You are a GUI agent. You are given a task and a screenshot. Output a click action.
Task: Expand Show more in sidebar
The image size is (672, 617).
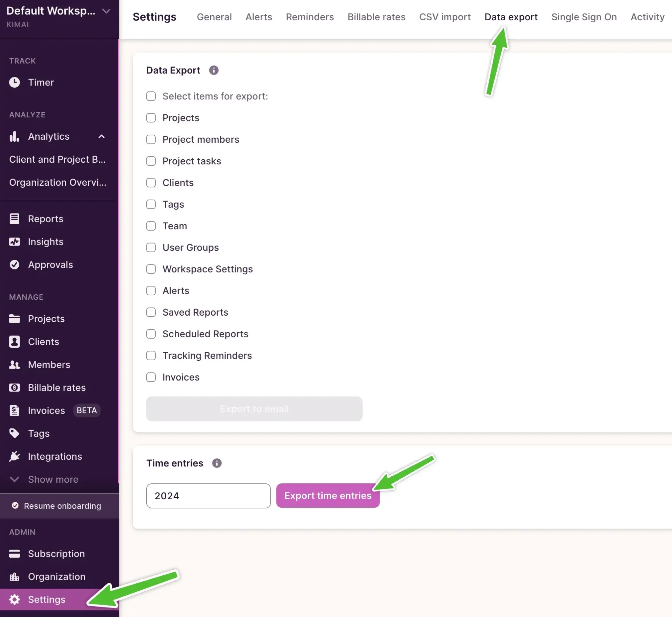click(53, 479)
